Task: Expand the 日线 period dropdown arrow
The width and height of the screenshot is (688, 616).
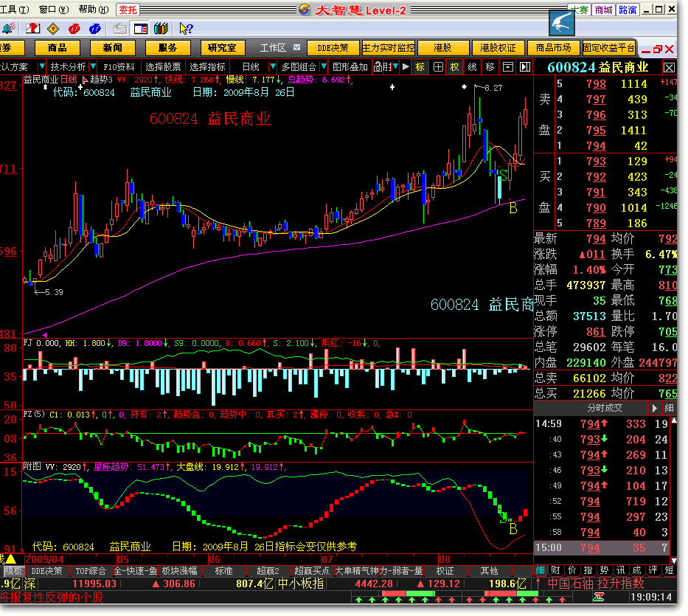Action: click(x=273, y=66)
